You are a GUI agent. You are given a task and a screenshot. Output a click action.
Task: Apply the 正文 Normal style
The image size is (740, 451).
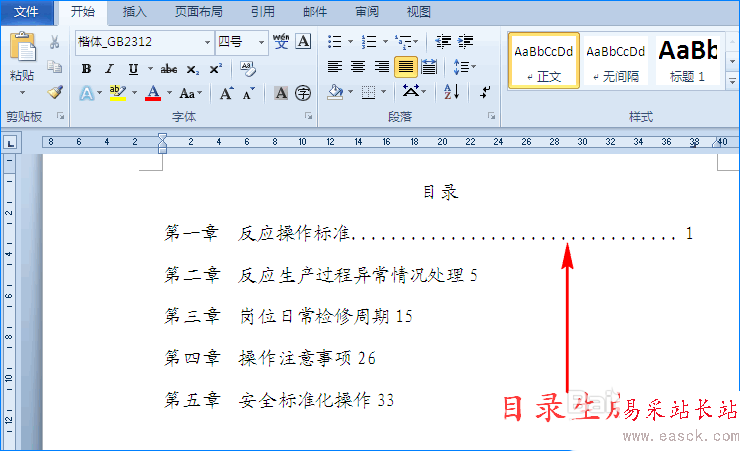pos(544,61)
